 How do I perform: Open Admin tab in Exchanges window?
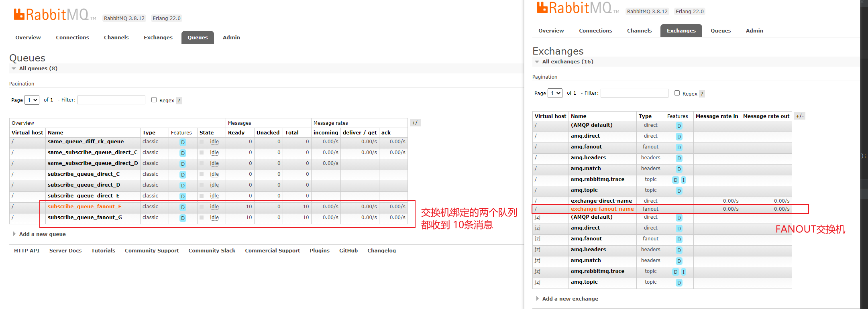754,30
